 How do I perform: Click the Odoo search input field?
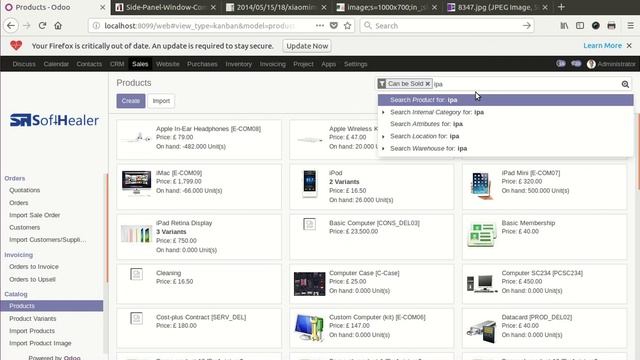pos(526,84)
